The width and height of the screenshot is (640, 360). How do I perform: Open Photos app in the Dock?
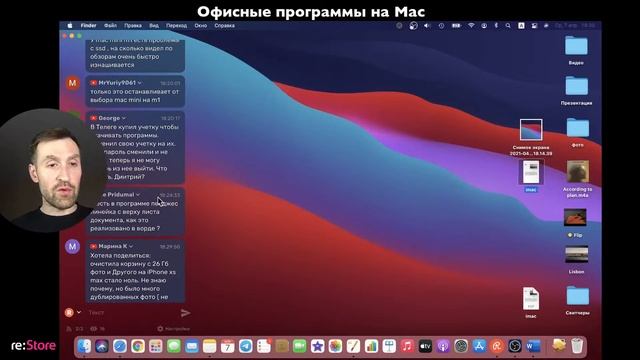336,347
